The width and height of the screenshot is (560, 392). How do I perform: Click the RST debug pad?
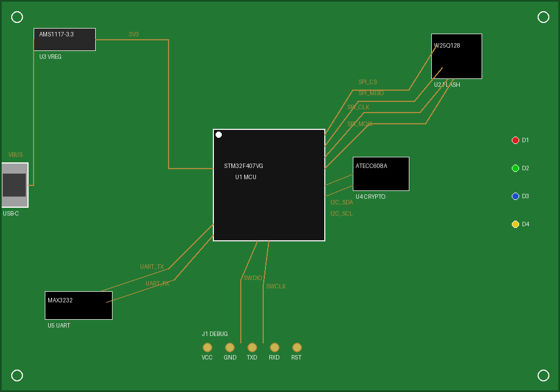coord(297,347)
